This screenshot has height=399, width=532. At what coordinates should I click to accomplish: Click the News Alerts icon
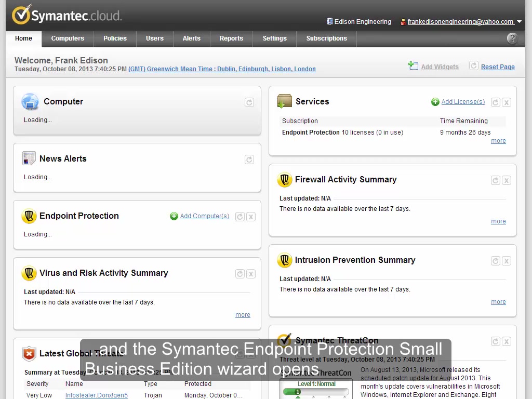pos(29,158)
